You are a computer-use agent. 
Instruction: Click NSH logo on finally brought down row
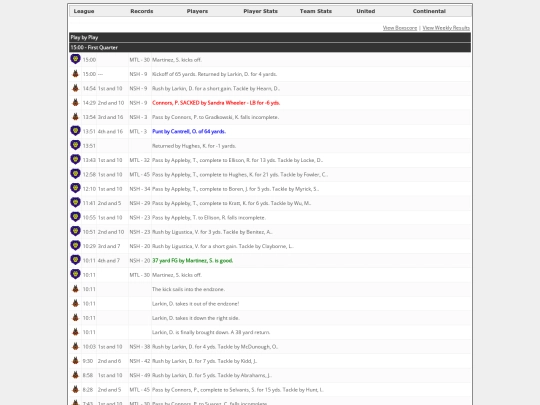(75, 332)
